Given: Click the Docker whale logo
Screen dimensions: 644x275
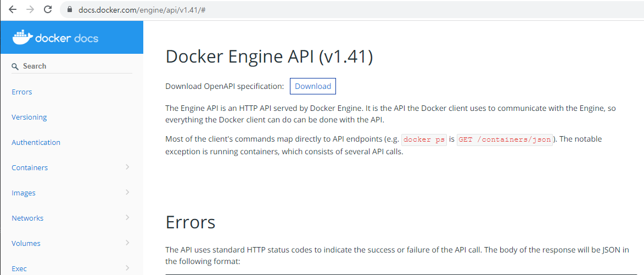Looking at the screenshot, I should [22, 38].
